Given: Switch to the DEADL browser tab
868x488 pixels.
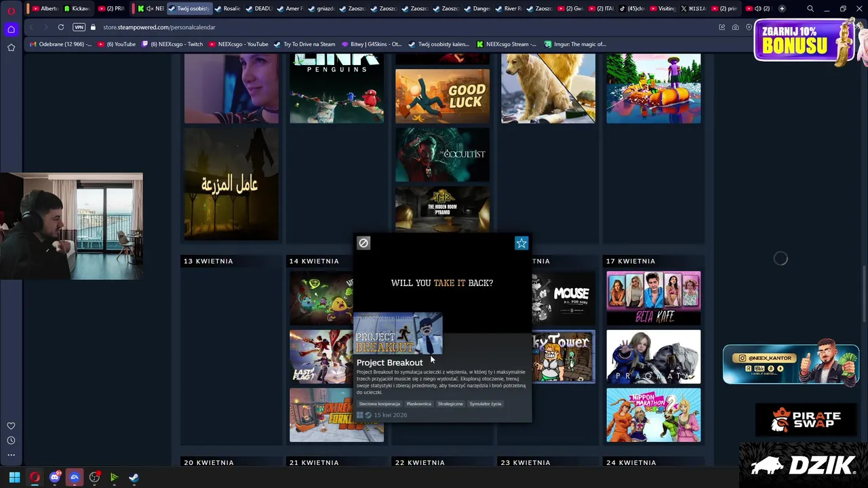Looking at the screenshot, I should (x=258, y=9).
